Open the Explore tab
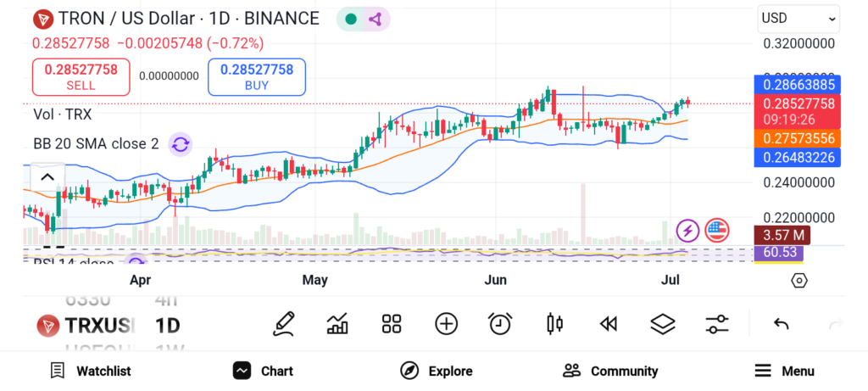This screenshot has height=391, width=868. tap(437, 371)
